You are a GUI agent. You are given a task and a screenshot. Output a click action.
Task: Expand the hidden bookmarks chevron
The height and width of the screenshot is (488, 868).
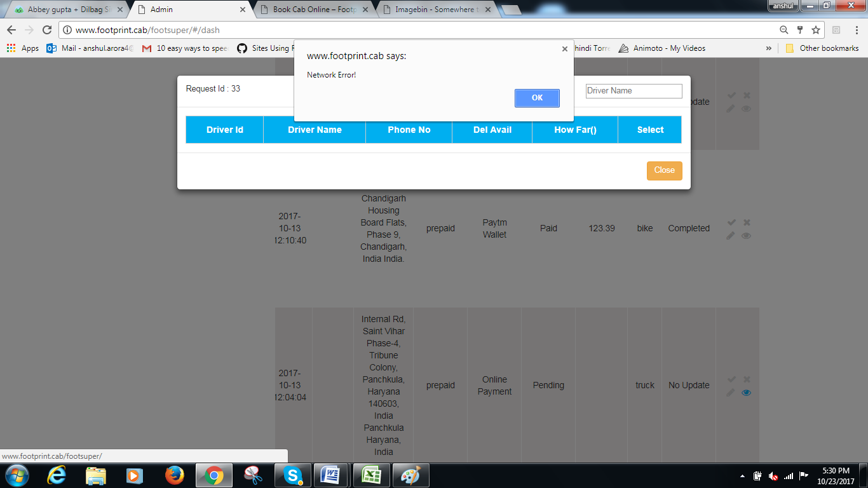[769, 48]
